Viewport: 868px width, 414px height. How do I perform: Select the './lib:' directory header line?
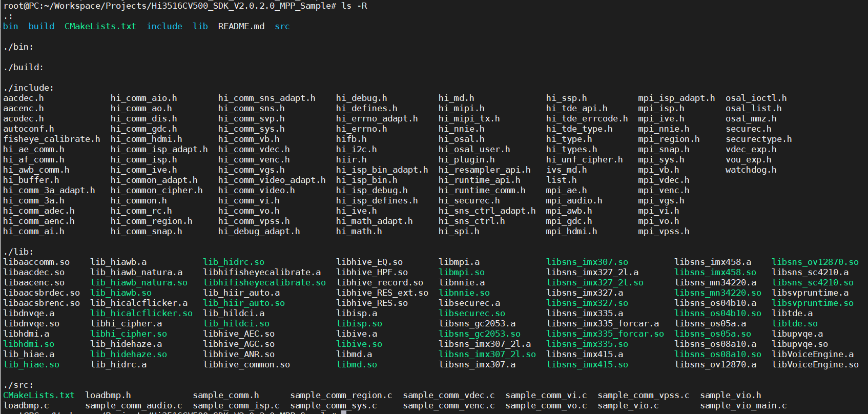pyautogui.click(x=18, y=252)
